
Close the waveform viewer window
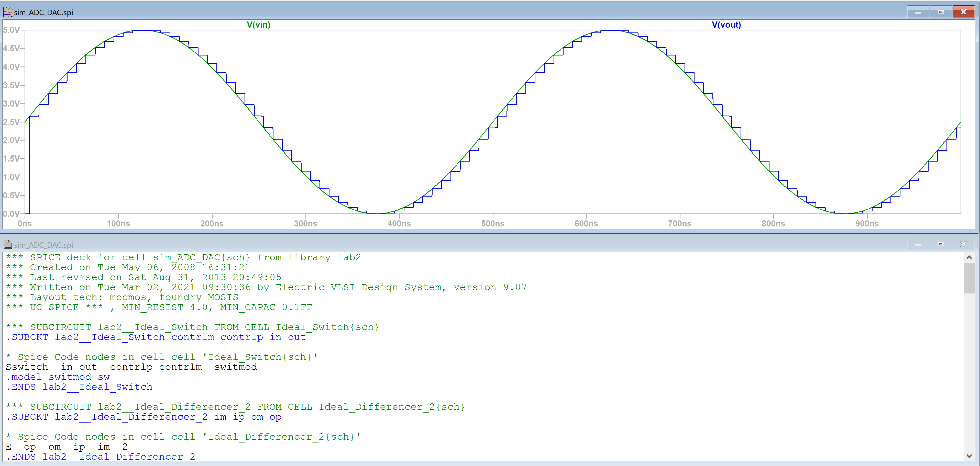pos(964,12)
